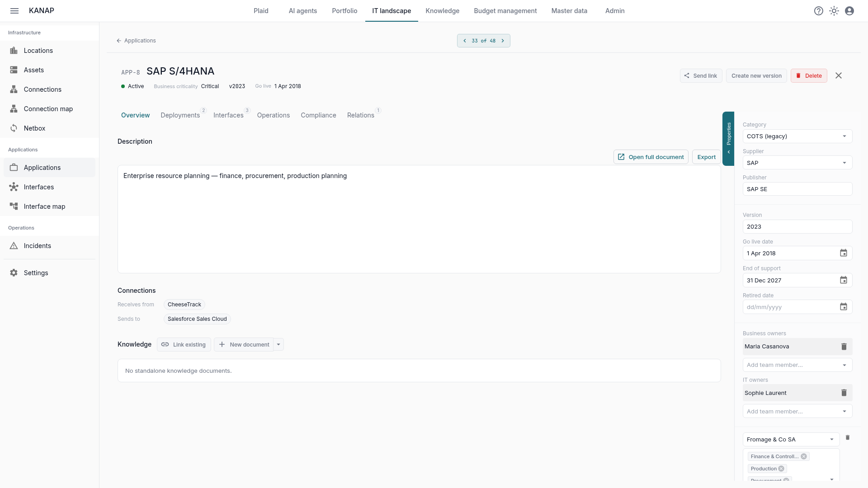
Task: Go to the next application arrow
Action: [x=503, y=41]
